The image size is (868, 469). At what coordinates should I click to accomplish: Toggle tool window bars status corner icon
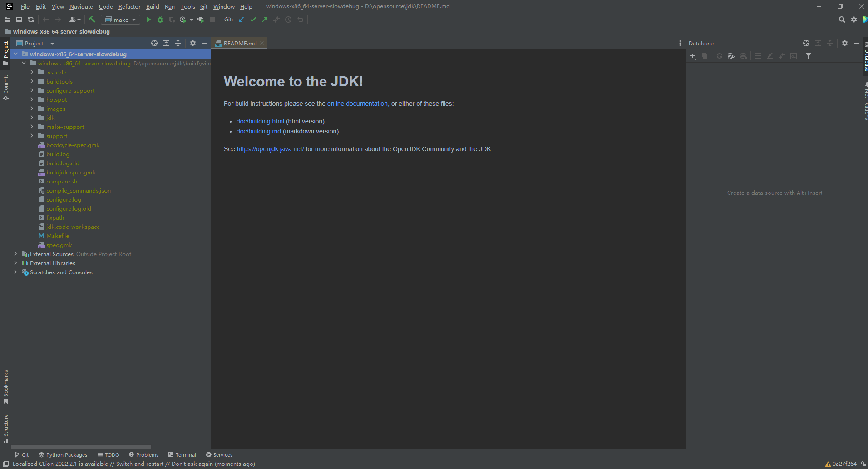coord(6,464)
